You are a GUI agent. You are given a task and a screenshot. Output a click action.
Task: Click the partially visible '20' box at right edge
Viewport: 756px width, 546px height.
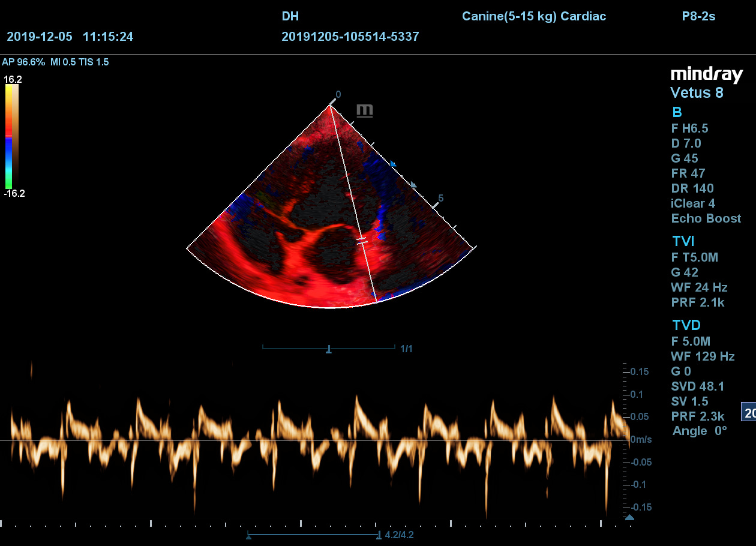coord(749,413)
